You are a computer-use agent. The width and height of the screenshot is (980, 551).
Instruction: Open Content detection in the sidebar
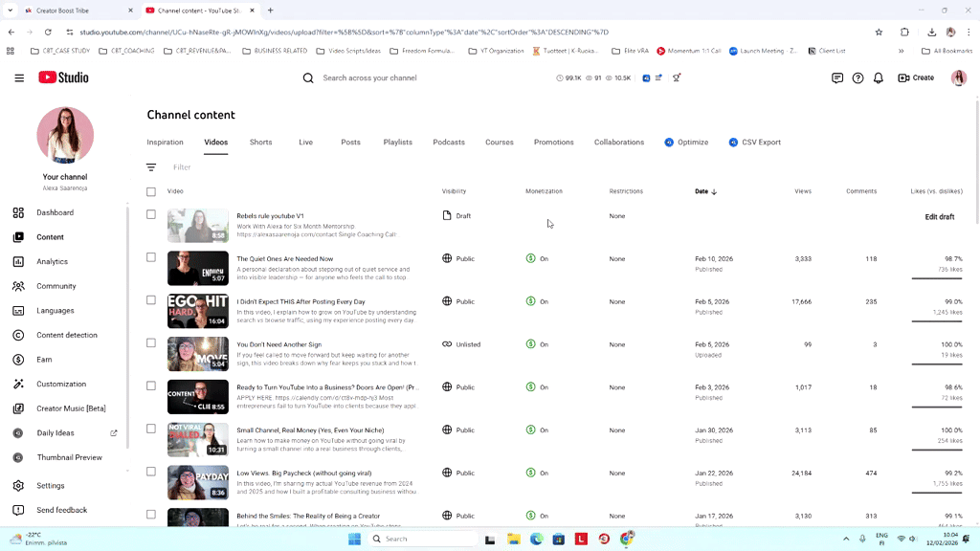[66, 335]
